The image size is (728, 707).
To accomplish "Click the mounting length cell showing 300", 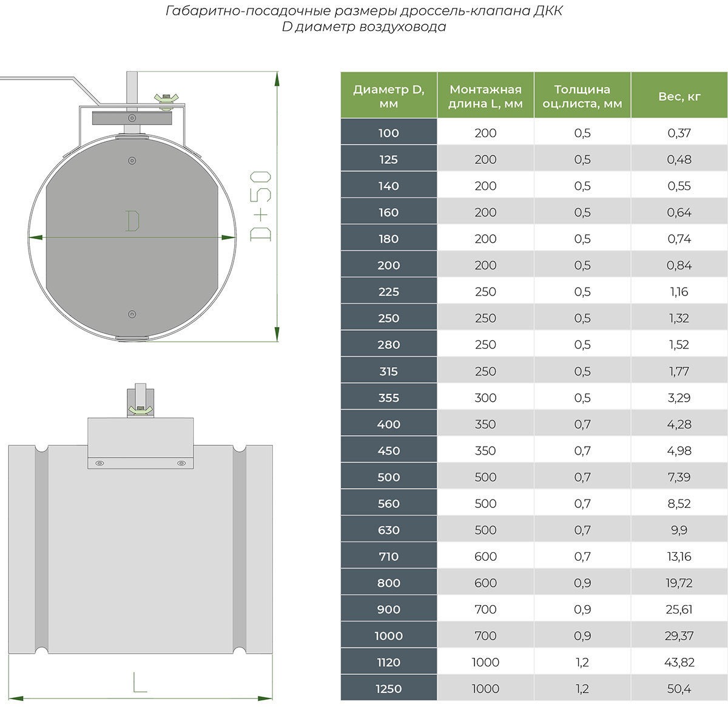I will [485, 397].
